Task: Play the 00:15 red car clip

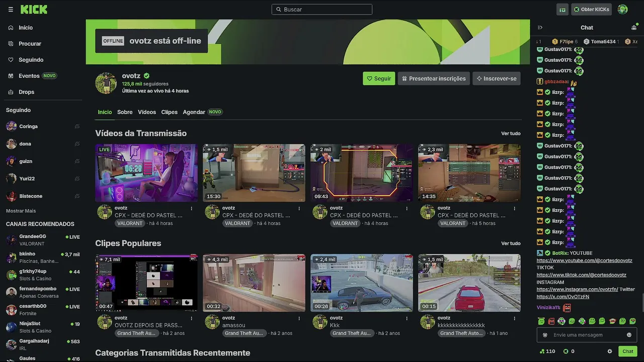Action: tap(469, 283)
